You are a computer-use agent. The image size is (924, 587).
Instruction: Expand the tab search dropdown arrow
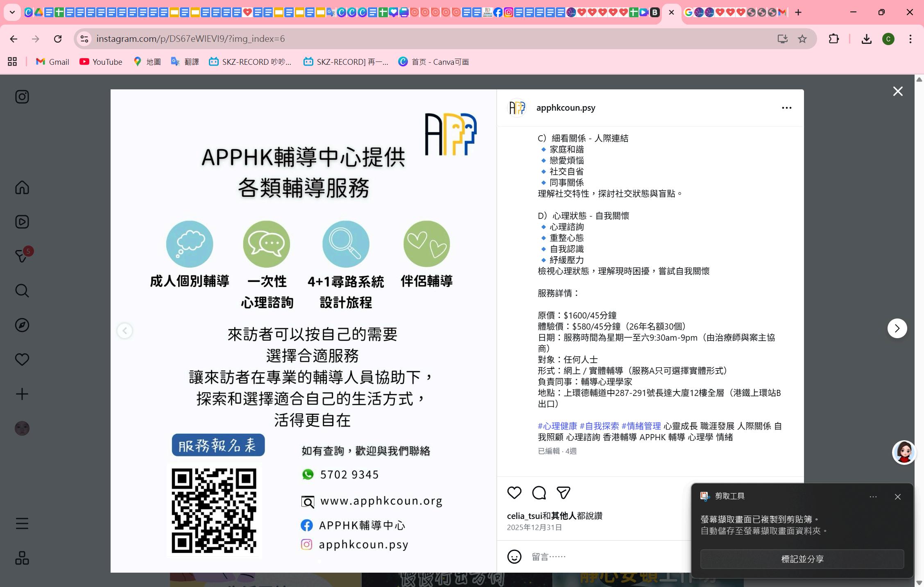click(12, 12)
